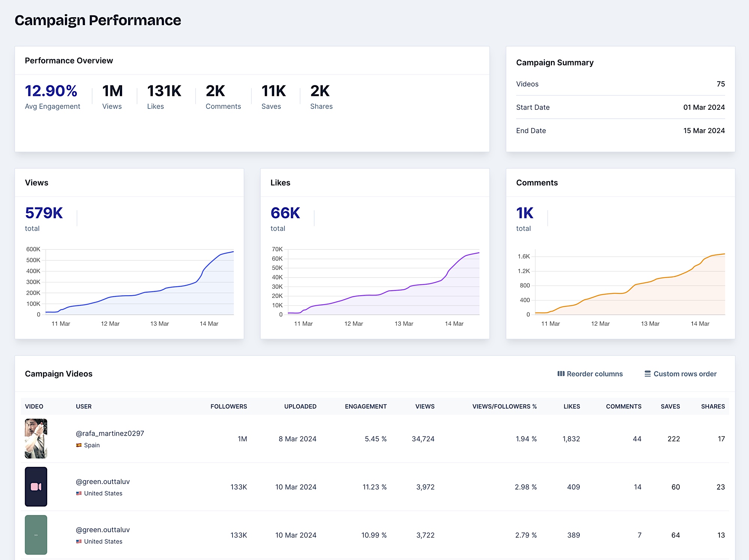Click the Spain flag icon
The height and width of the screenshot is (560, 749).
[79, 445]
